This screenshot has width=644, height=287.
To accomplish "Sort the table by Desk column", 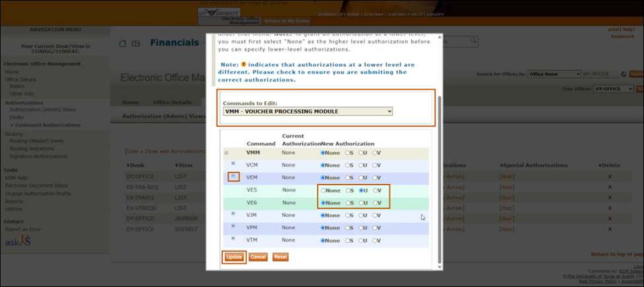I will [135, 165].
